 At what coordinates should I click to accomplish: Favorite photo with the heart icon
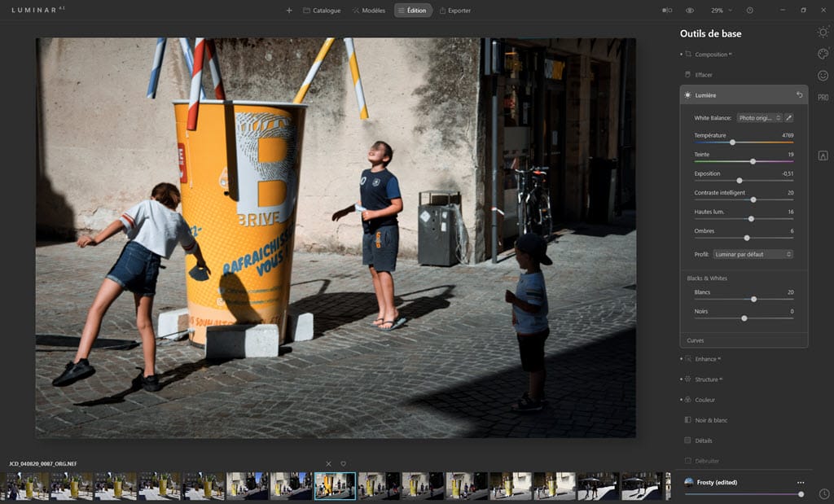(343, 464)
